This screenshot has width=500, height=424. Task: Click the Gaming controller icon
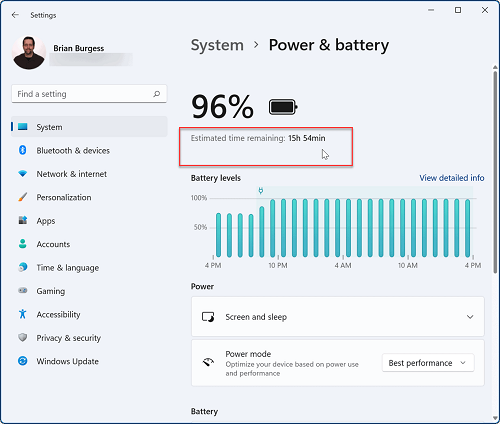[22, 291]
